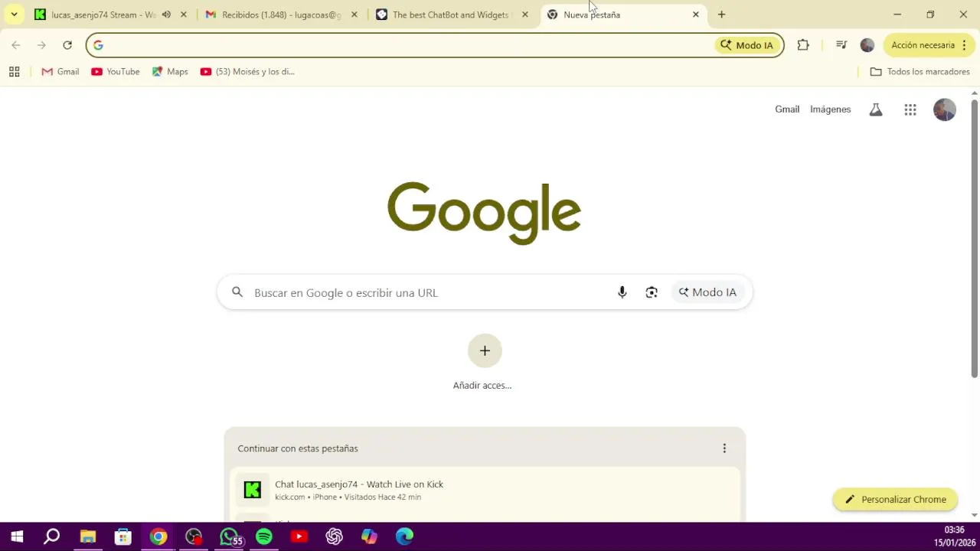Image resolution: width=980 pixels, height=551 pixels.
Task: Open the Gmail bookmark
Action: coord(60,72)
